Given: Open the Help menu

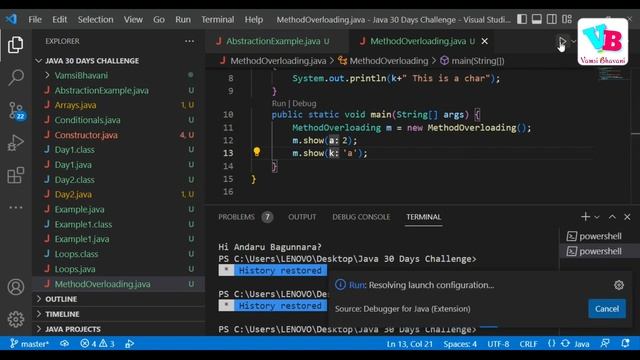Looking at the screenshot, I should pos(253,20).
